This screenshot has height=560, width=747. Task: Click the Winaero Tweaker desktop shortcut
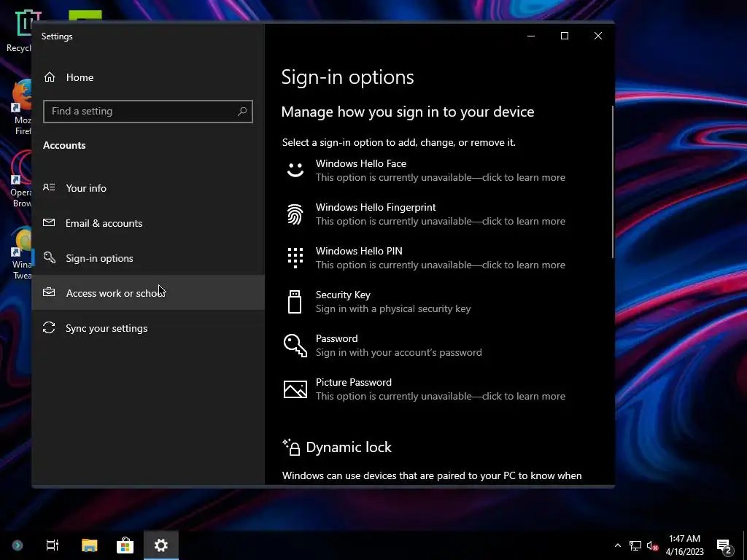[22, 254]
